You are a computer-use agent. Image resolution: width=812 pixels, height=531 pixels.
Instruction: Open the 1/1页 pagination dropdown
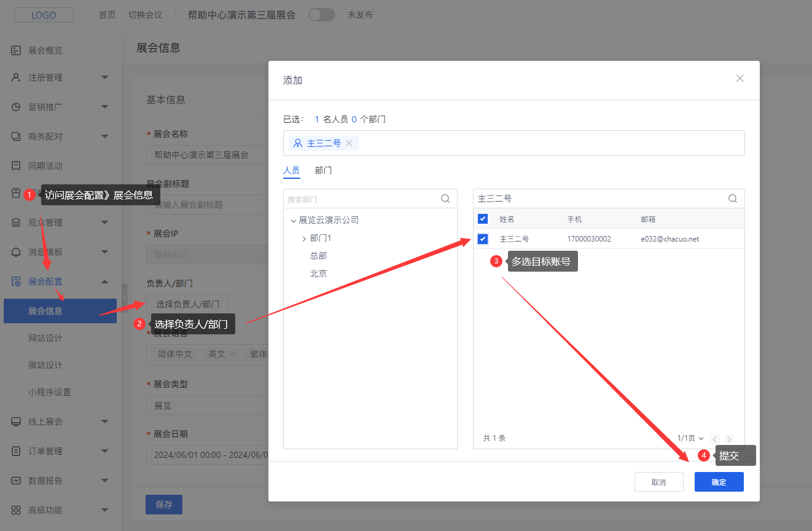point(690,438)
